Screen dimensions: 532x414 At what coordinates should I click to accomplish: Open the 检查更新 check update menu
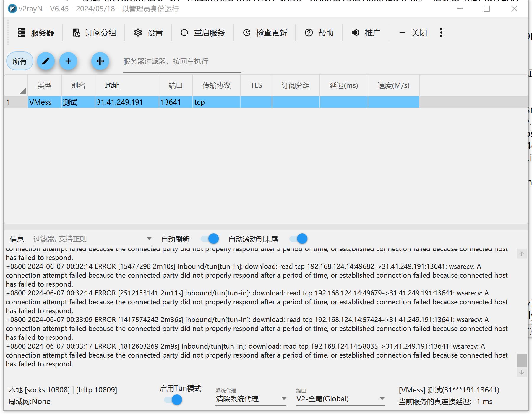click(265, 33)
